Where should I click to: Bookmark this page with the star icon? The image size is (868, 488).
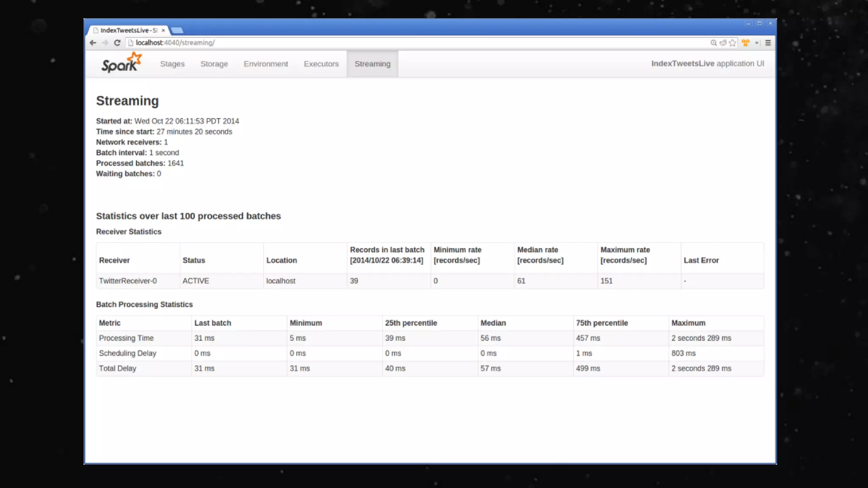click(x=732, y=43)
